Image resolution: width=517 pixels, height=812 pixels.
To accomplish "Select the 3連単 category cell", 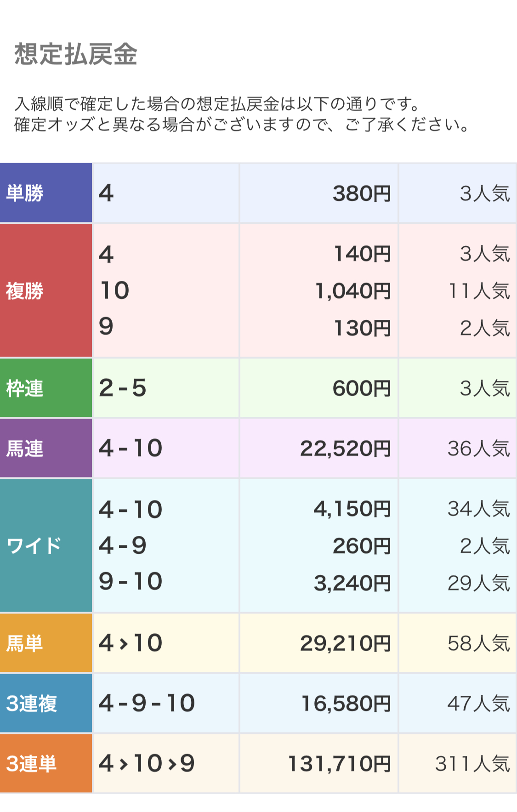I will pos(31,764).
